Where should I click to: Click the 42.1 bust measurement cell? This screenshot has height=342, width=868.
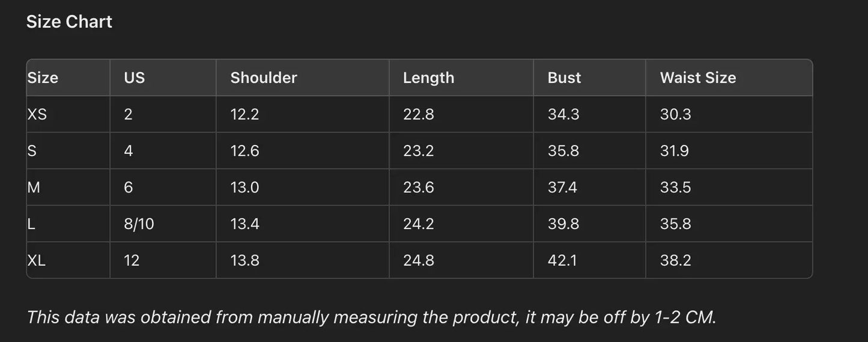click(x=563, y=260)
